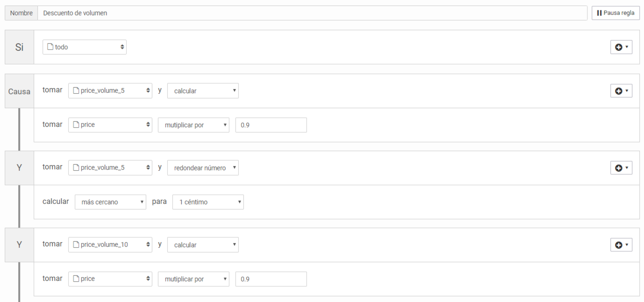The height and width of the screenshot is (302, 644).
Task: Open the price_volume_10 field selector
Action: pos(110,245)
